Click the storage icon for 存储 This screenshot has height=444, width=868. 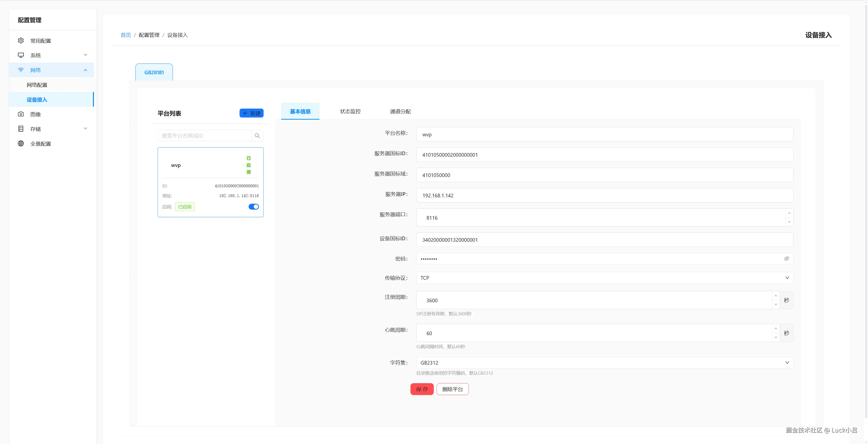[x=21, y=129]
